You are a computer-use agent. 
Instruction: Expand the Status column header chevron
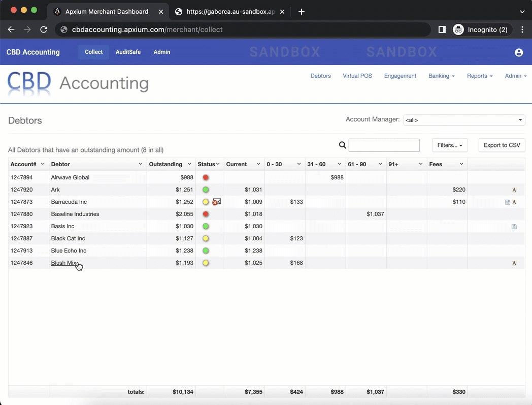219,164
